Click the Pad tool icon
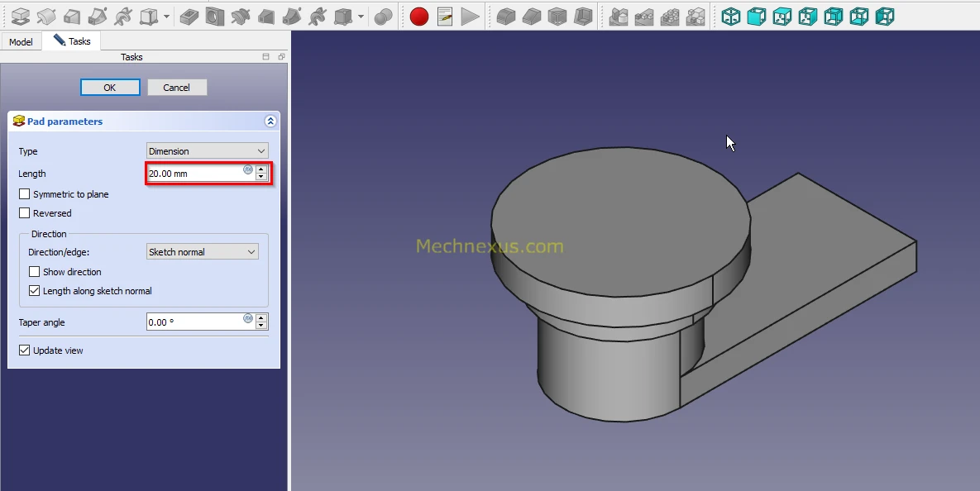The height and width of the screenshot is (491, 980). 21,16
